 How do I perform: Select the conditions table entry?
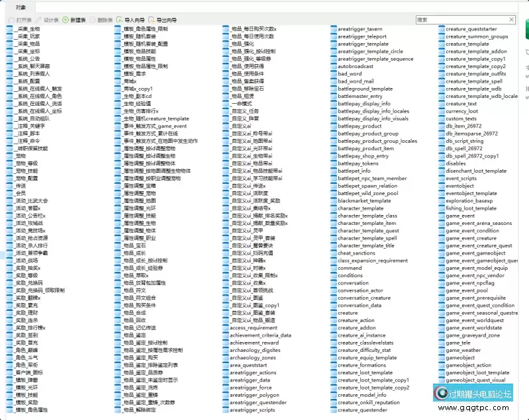coord(350,275)
